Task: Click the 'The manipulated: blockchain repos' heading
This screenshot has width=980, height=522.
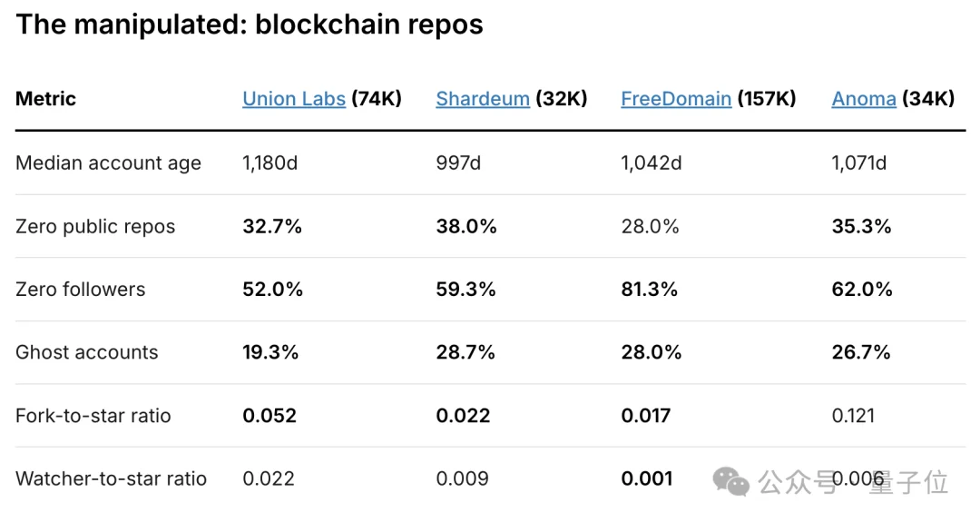Action: pyautogui.click(x=250, y=25)
